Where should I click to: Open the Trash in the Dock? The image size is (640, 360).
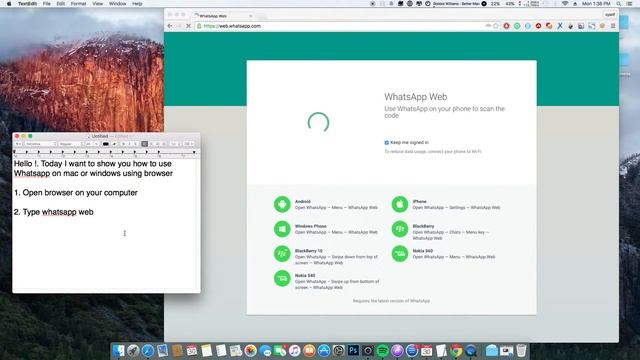pyautogui.click(x=521, y=351)
